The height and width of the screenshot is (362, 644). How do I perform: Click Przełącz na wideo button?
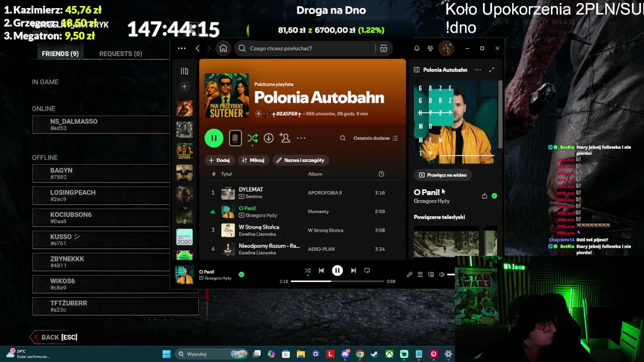click(443, 175)
